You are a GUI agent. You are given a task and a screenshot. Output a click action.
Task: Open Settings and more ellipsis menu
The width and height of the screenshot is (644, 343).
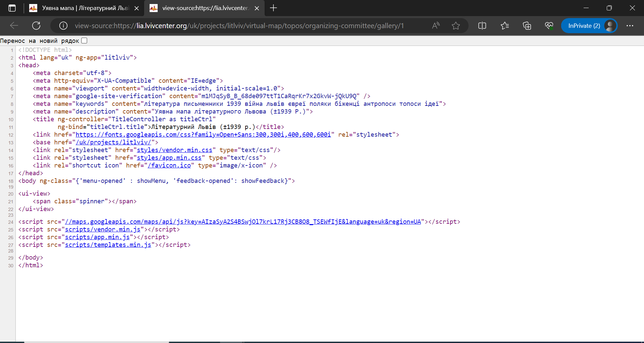(x=630, y=26)
